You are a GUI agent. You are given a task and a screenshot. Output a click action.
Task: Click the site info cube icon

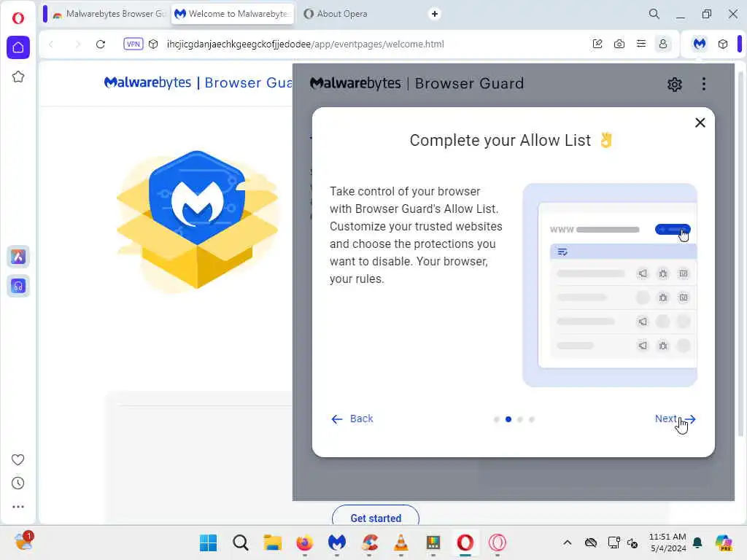[153, 44]
